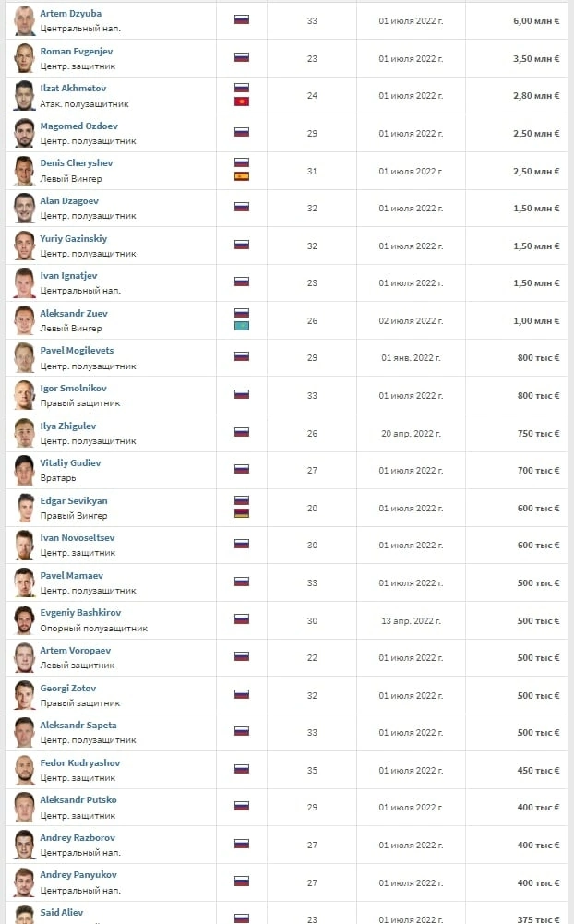Click the Kyrgyzstan flag in Ilzat Akhmetov's row

coord(242,101)
